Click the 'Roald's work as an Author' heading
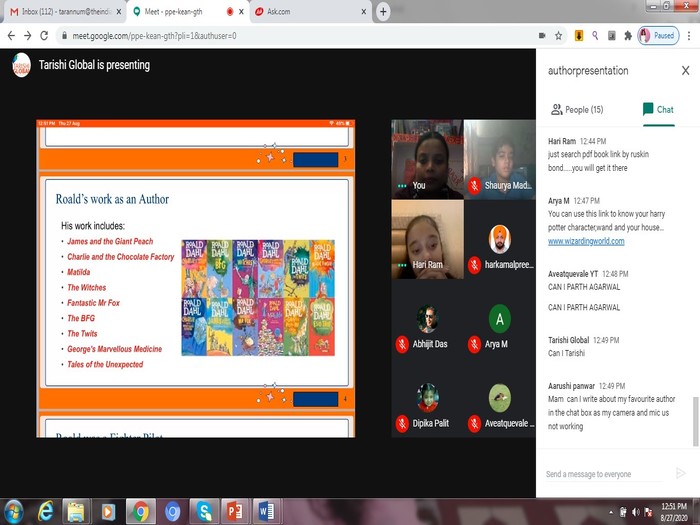700x525 pixels. pyautogui.click(x=112, y=199)
